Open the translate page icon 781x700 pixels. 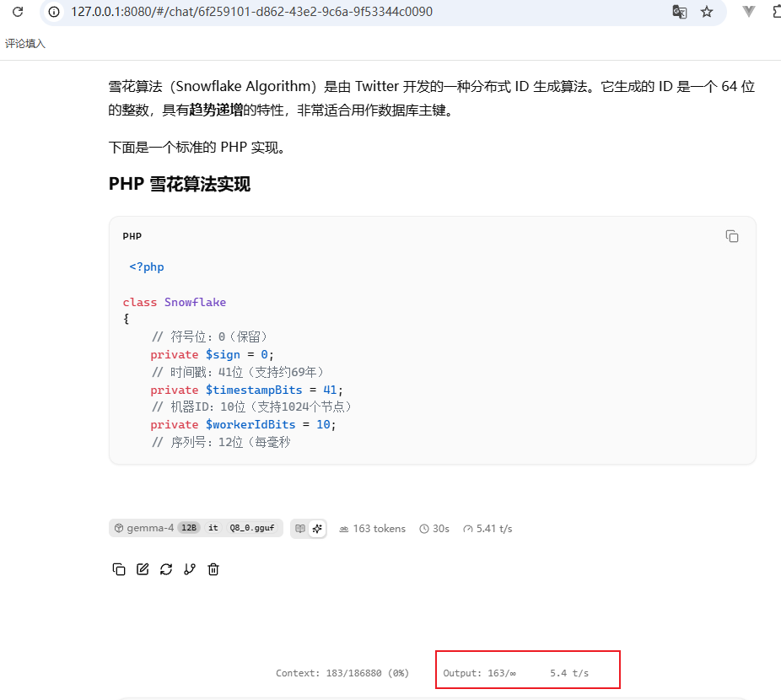(x=680, y=12)
